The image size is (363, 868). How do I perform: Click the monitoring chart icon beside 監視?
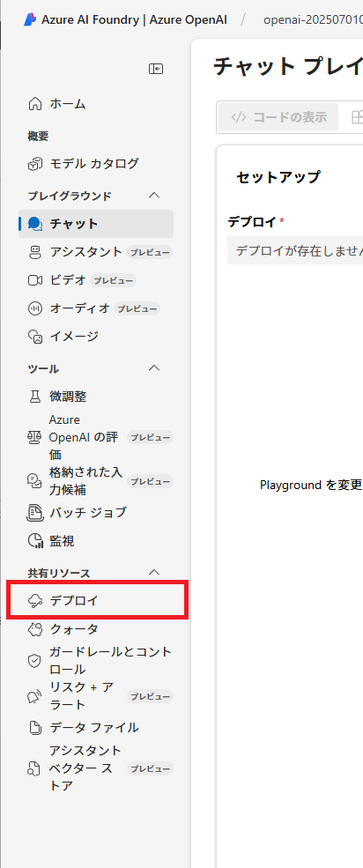click(35, 541)
